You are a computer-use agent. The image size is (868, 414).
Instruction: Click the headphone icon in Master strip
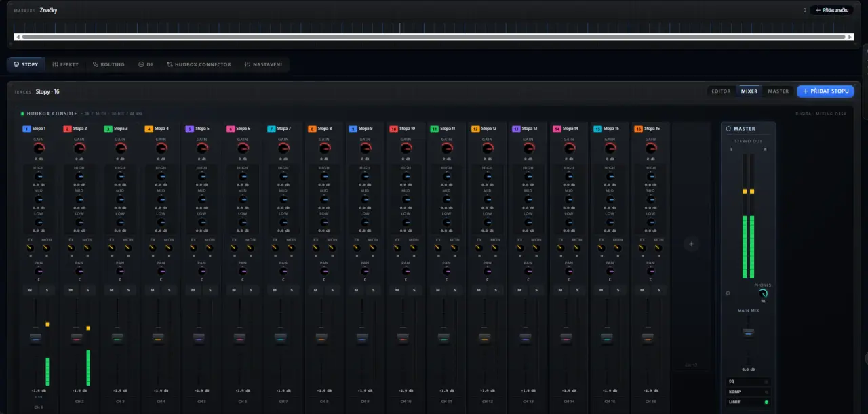tap(728, 293)
